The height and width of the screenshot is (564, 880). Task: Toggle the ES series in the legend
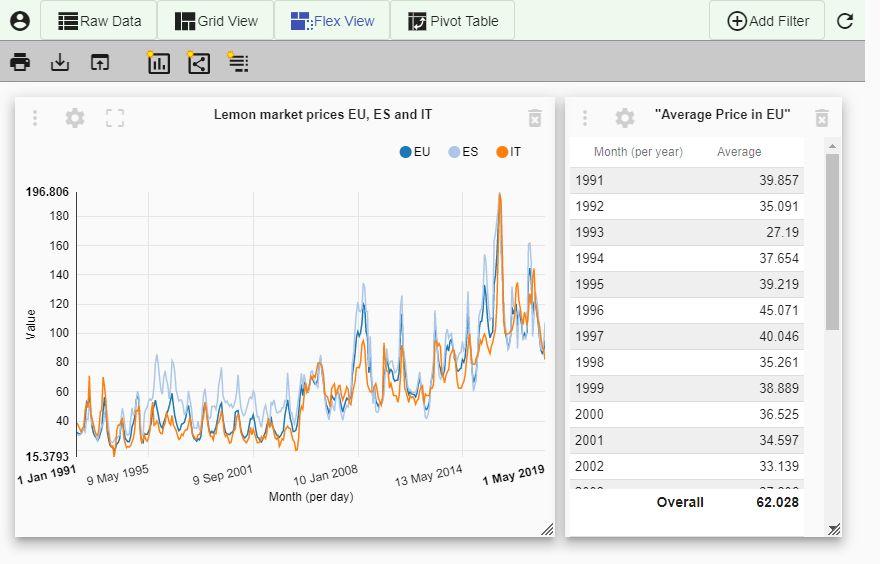[x=463, y=152]
